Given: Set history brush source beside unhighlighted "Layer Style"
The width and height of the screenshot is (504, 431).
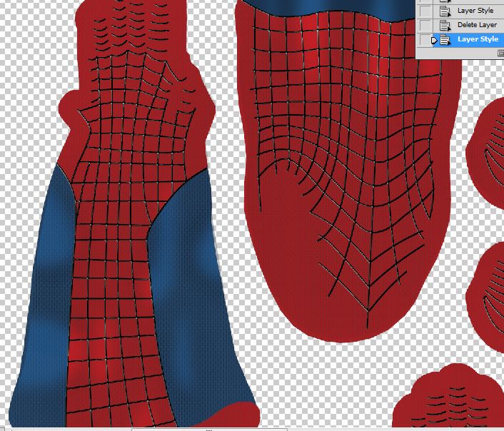Looking at the screenshot, I should [x=425, y=11].
